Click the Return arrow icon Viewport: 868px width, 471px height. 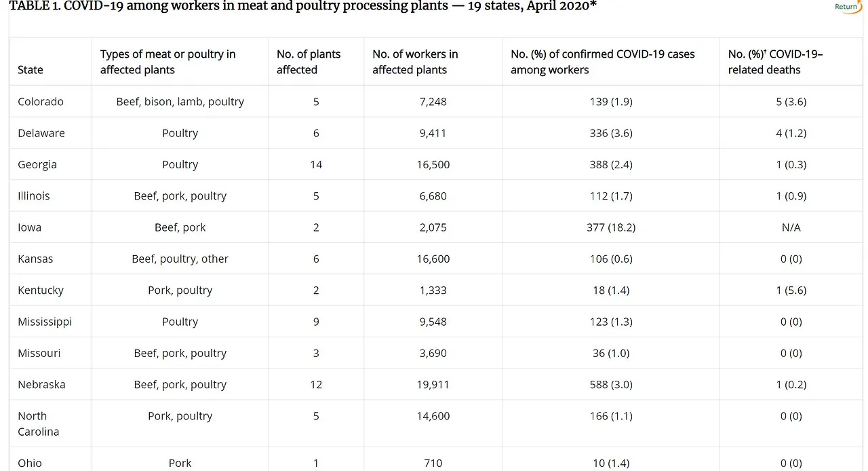pos(848,7)
